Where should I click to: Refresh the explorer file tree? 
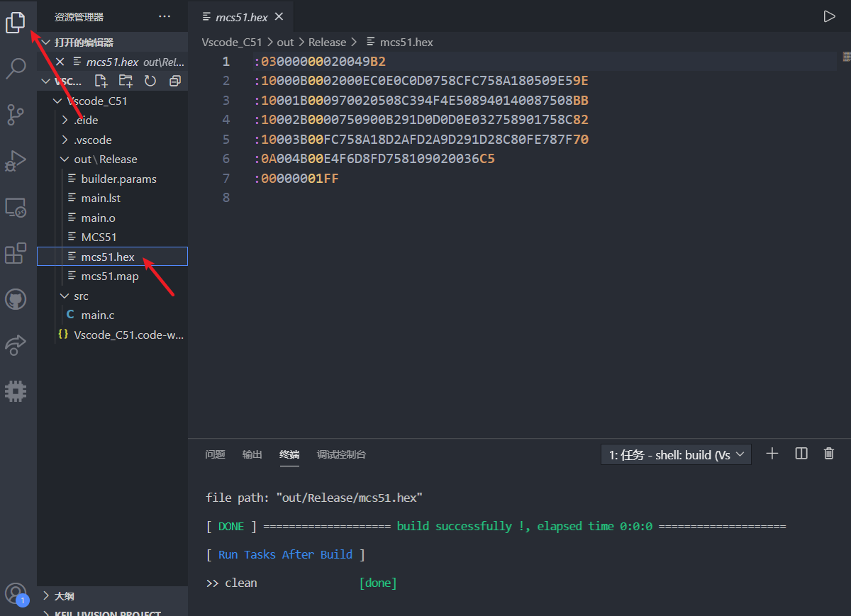(150, 81)
